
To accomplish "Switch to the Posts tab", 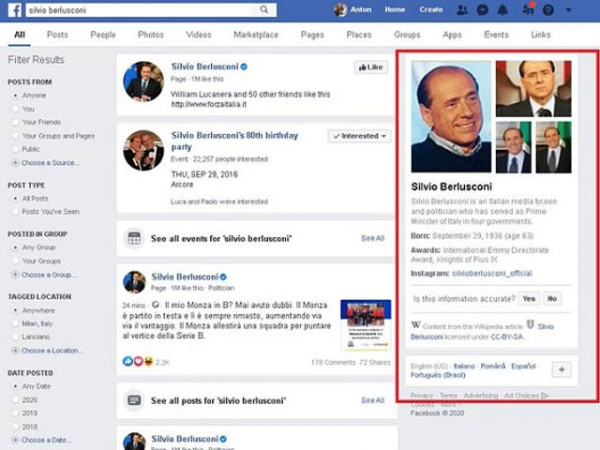I will coord(57,35).
